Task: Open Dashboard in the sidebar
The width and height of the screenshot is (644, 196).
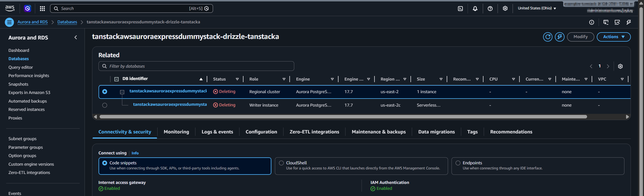Action: [x=19, y=50]
